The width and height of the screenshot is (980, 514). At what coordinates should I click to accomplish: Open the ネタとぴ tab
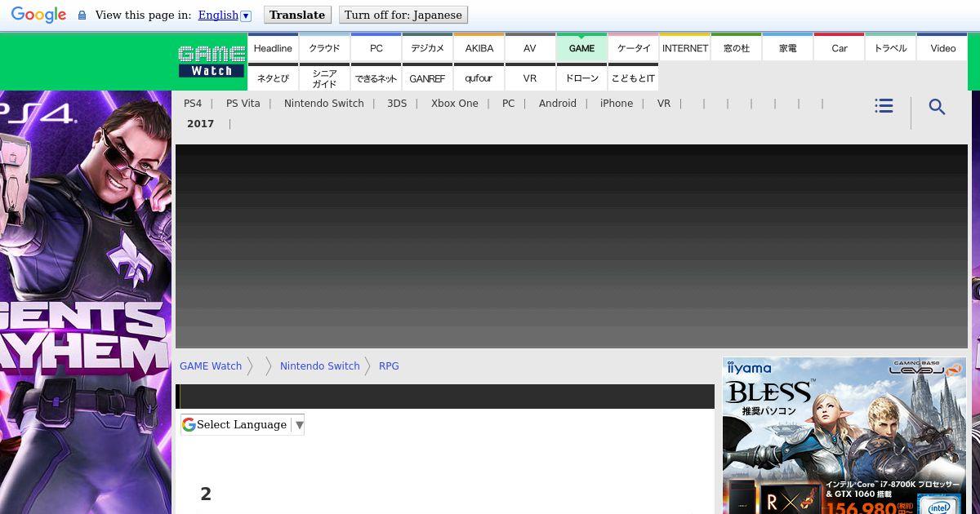tap(273, 78)
